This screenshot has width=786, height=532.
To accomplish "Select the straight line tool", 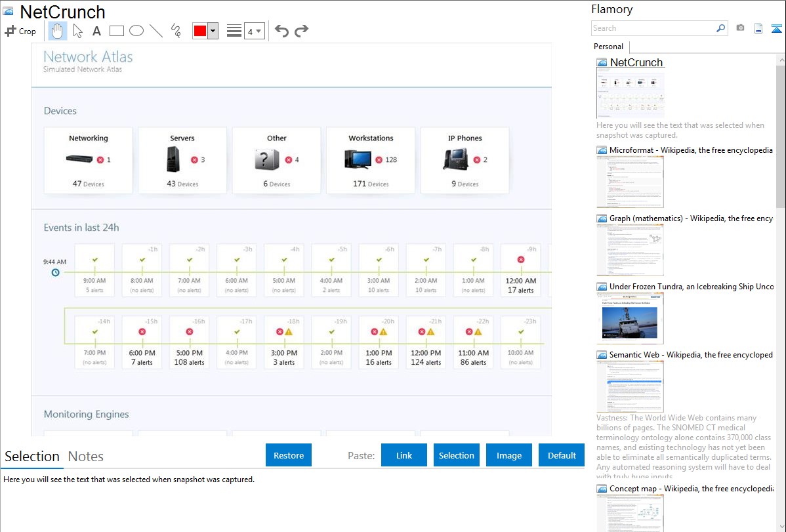I will [155, 31].
